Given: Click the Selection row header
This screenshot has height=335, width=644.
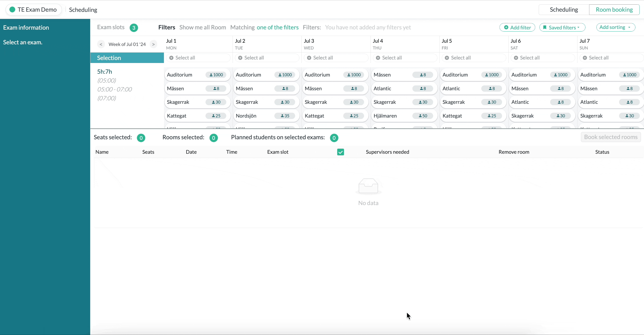Looking at the screenshot, I should pos(127,58).
